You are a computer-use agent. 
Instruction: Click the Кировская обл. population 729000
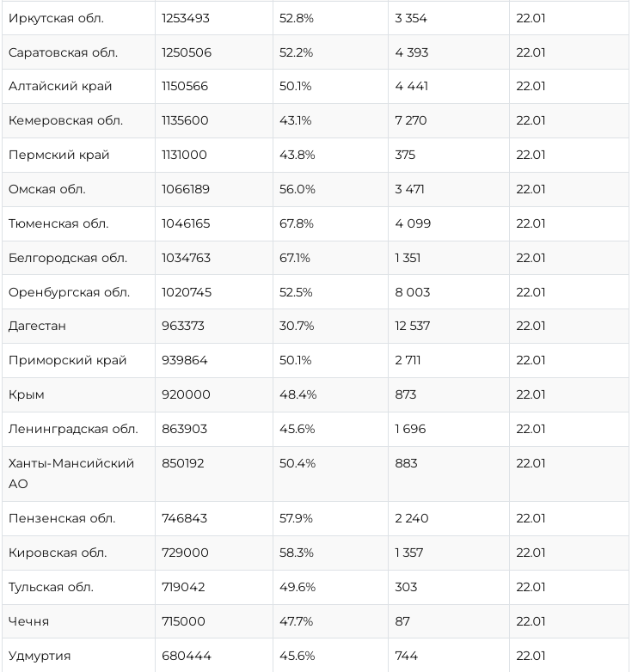(185, 553)
